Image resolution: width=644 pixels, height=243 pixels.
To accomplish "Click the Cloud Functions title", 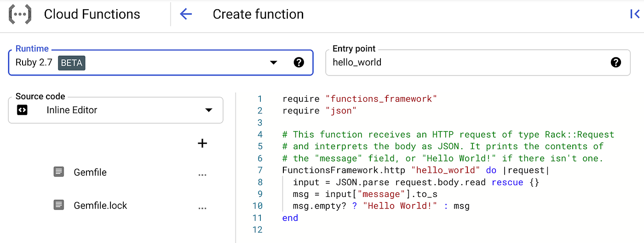I will pyautogui.click(x=92, y=14).
